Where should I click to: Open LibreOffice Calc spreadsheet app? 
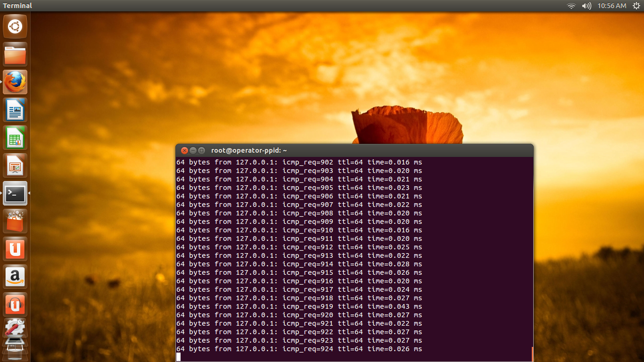15,137
